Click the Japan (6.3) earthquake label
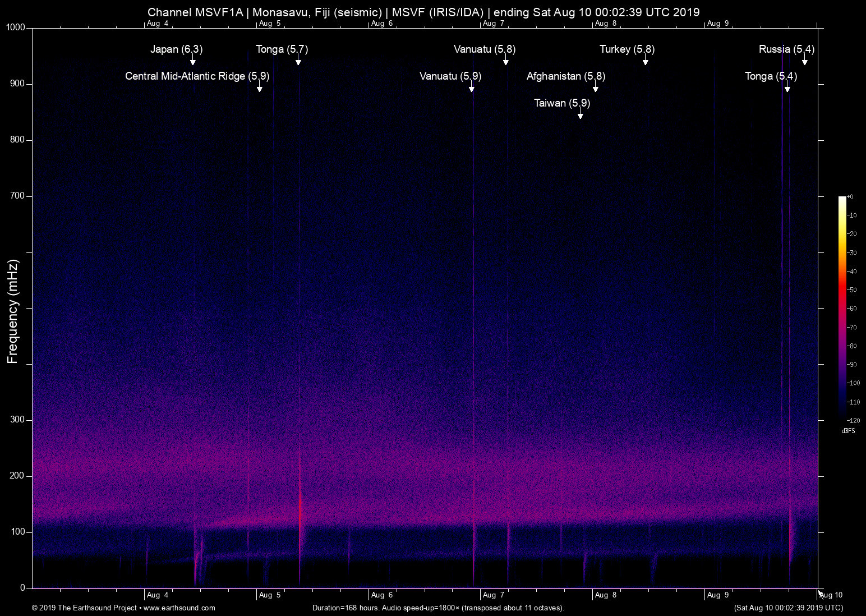The image size is (866, 616). coord(177,49)
